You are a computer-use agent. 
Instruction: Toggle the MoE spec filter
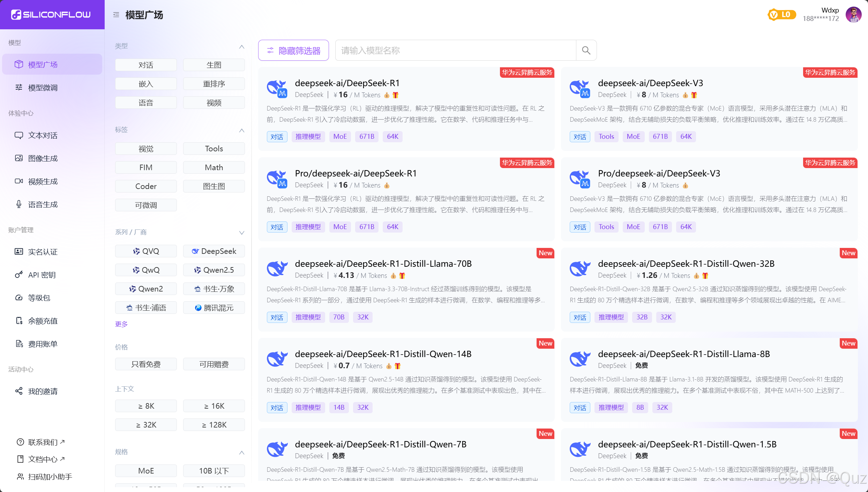point(146,471)
